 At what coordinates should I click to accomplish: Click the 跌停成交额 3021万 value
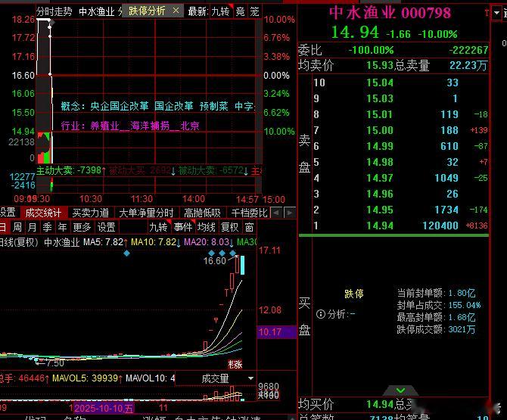(x=462, y=329)
